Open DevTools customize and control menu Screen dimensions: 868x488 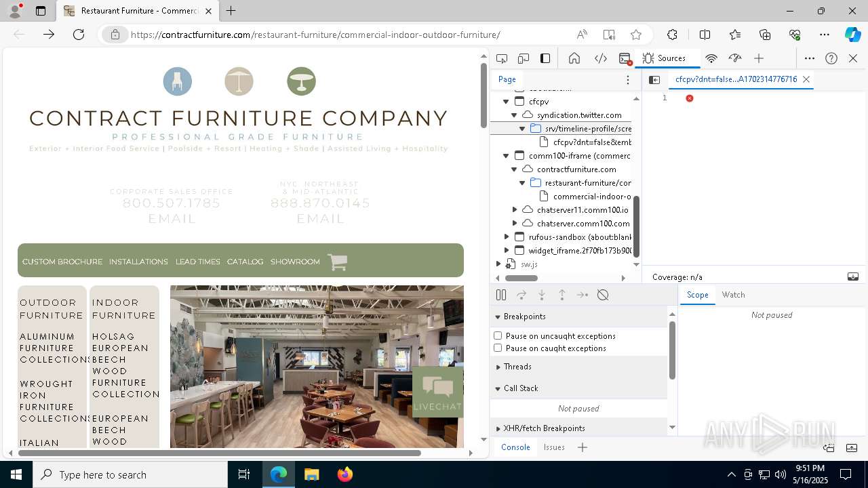pyautogui.click(x=810, y=58)
